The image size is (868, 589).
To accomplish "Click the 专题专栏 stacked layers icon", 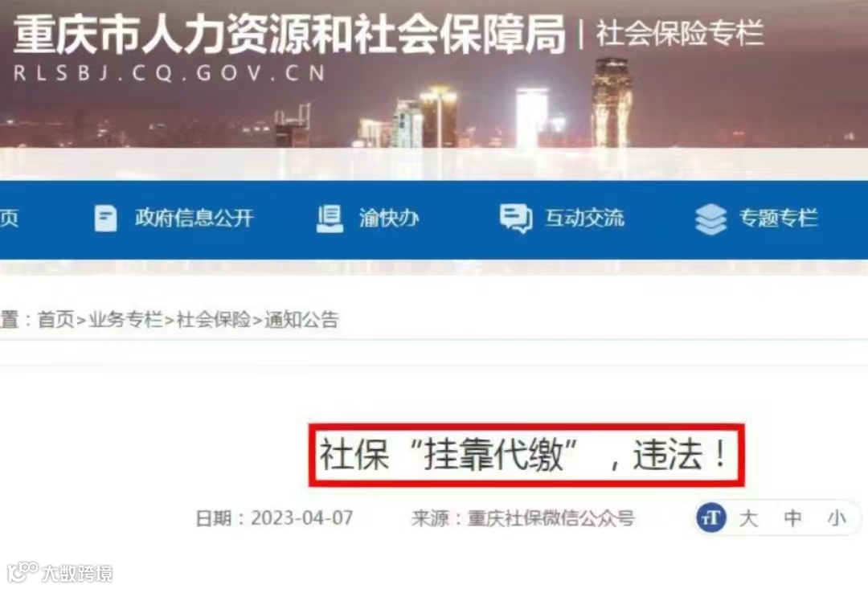I will point(710,219).
